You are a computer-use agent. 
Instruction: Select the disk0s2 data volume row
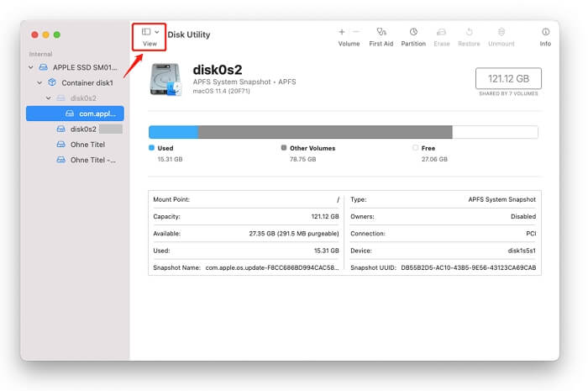point(76,129)
